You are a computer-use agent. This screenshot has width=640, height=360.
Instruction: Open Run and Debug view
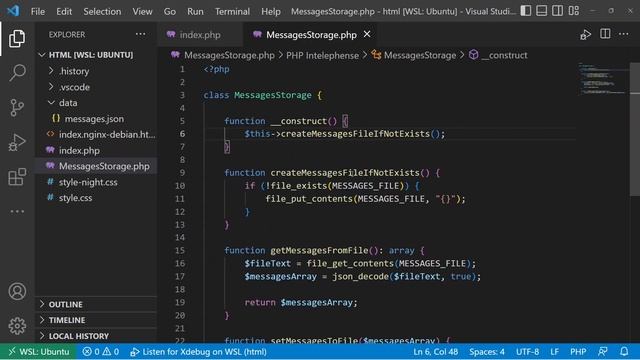(x=17, y=142)
